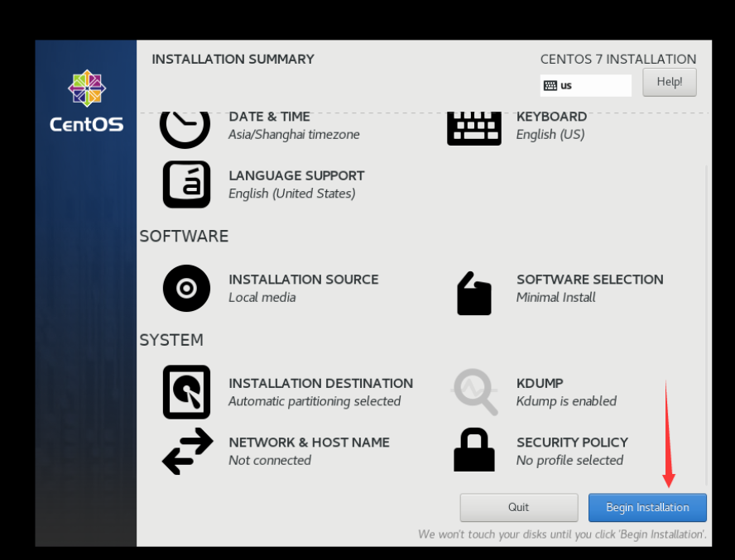Image resolution: width=735 pixels, height=560 pixels.
Task: Click 'English (United States)' language text
Action: tap(292, 194)
